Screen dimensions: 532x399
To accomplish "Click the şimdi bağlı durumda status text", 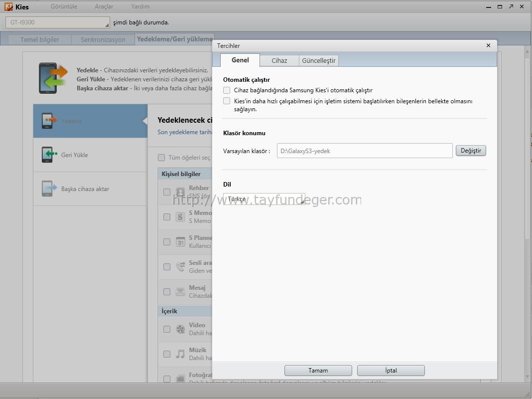I will [141, 22].
